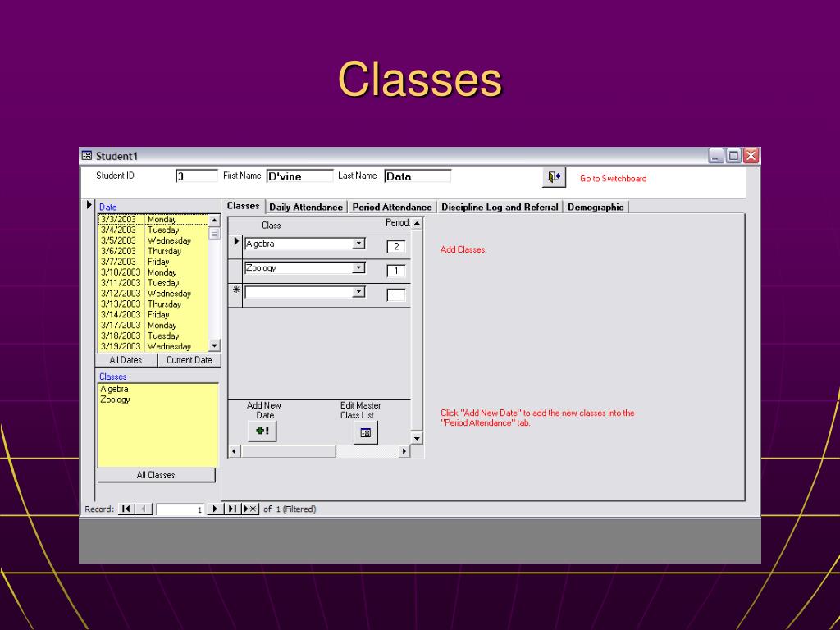Click the Date list scrollbar thumb
Image resolution: width=840 pixels, height=630 pixels.
[214, 233]
